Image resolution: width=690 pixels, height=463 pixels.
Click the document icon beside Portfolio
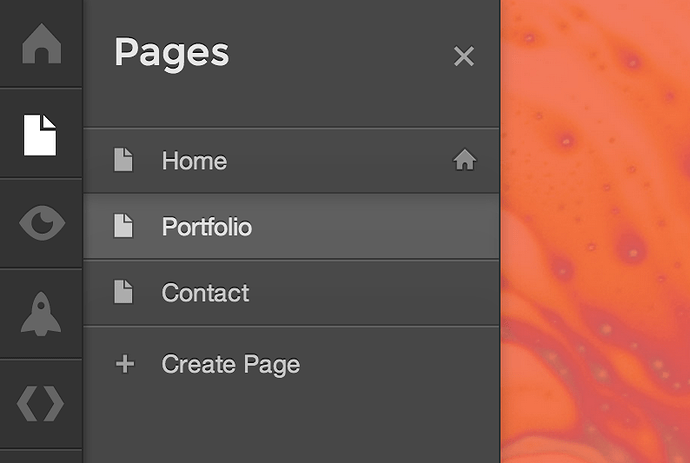(123, 226)
